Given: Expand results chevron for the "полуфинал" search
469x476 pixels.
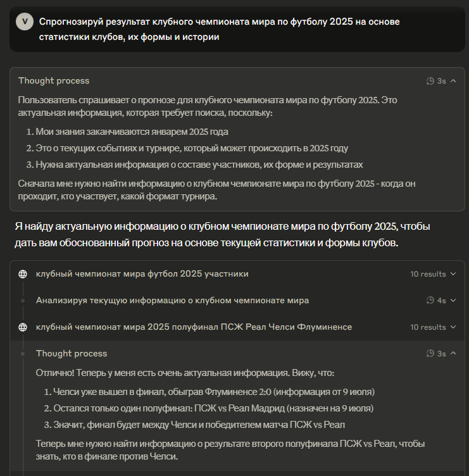Looking at the screenshot, I should pyautogui.click(x=453, y=327).
